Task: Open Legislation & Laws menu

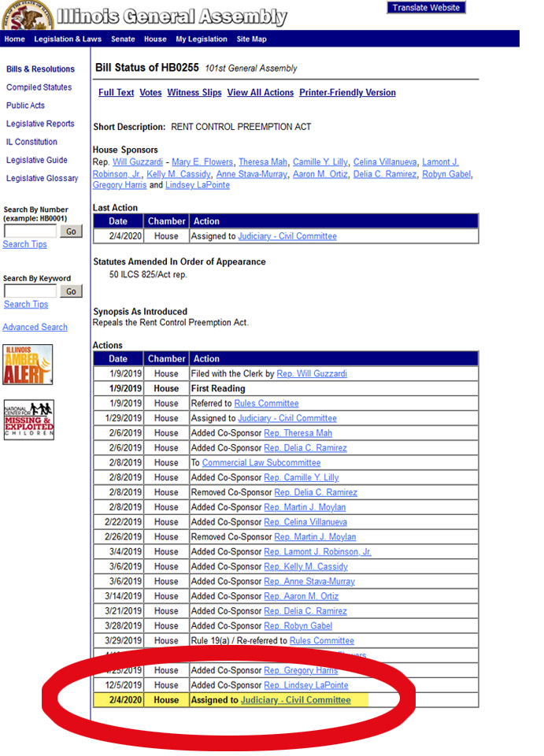Action: pyautogui.click(x=68, y=39)
